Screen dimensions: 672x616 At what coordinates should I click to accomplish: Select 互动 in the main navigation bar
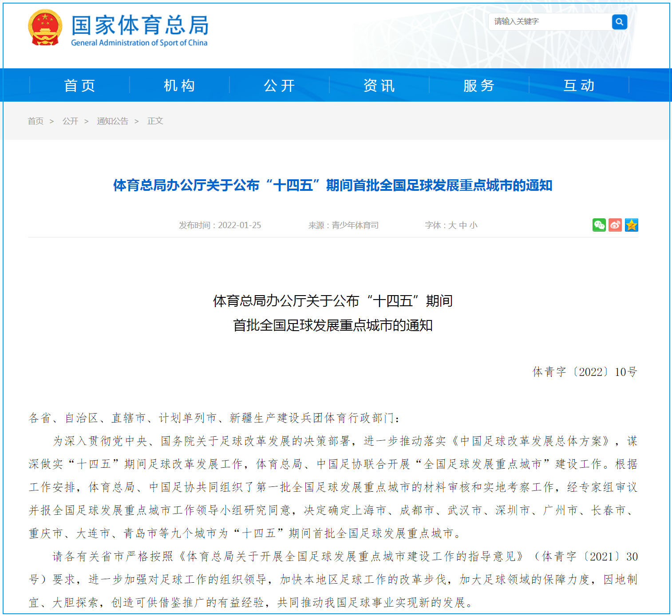tap(579, 85)
